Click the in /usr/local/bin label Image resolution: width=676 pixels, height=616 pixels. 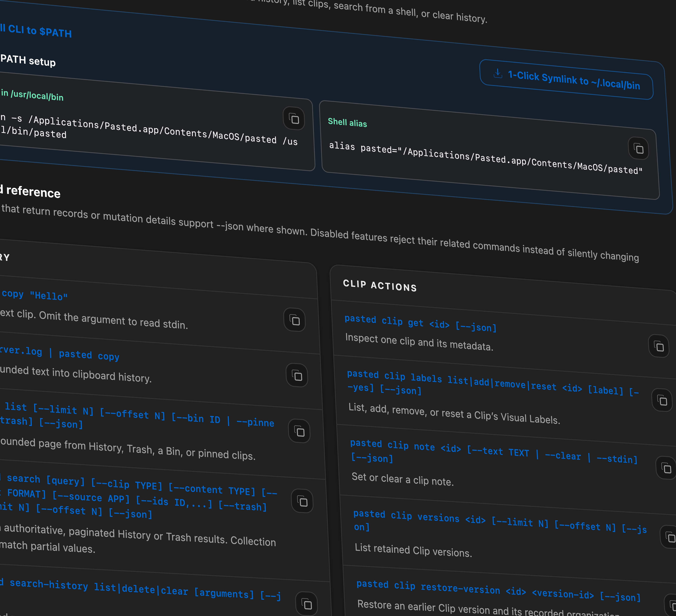coord(32,95)
